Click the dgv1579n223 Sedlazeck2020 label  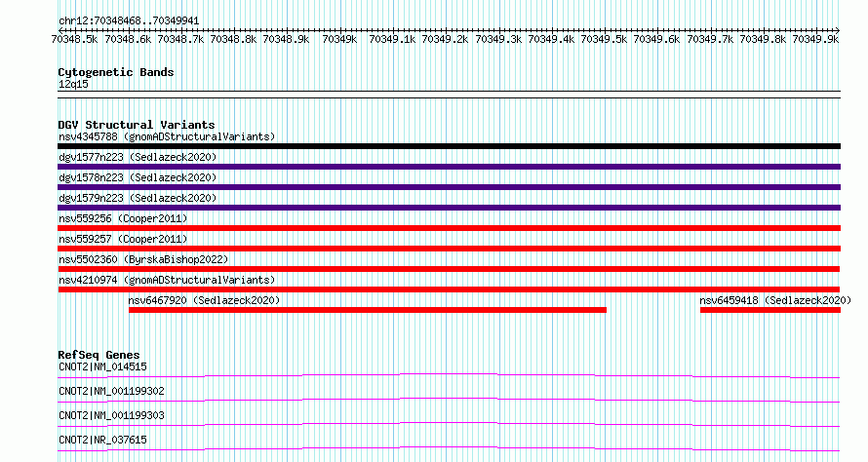point(138,198)
